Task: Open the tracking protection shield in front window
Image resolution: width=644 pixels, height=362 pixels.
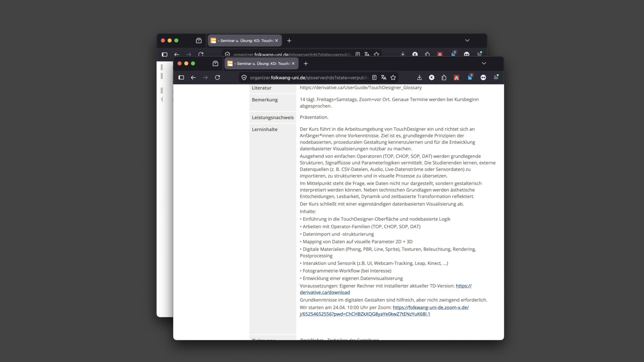Action: click(244, 77)
